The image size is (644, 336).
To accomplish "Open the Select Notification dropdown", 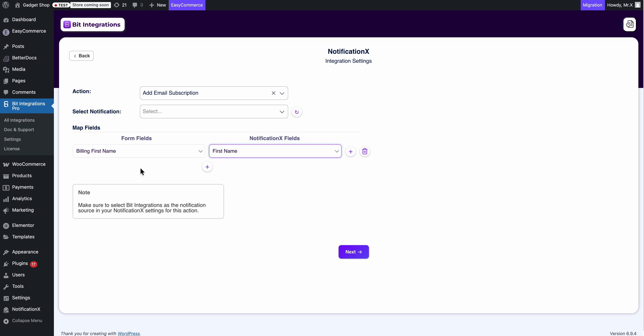I will click(282, 112).
